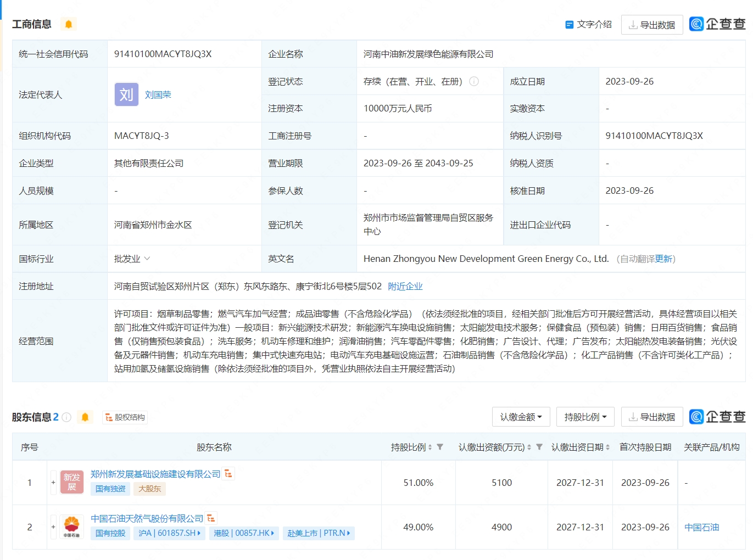Image resolution: width=753 pixels, height=560 pixels.
Task: Export 股东信息 data with 导出数据
Action: pyautogui.click(x=652, y=417)
